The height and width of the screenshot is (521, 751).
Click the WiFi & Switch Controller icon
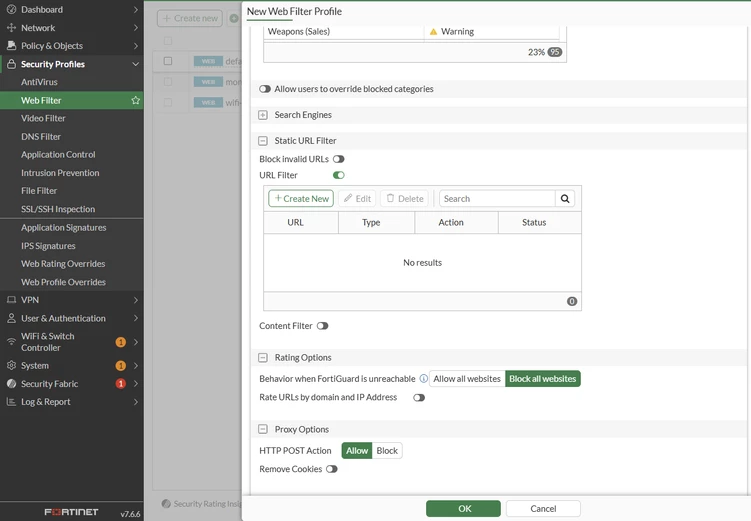(x=11, y=341)
